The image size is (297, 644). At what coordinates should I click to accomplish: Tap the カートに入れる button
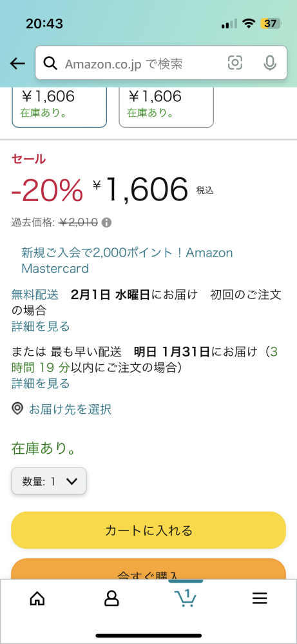(x=148, y=531)
